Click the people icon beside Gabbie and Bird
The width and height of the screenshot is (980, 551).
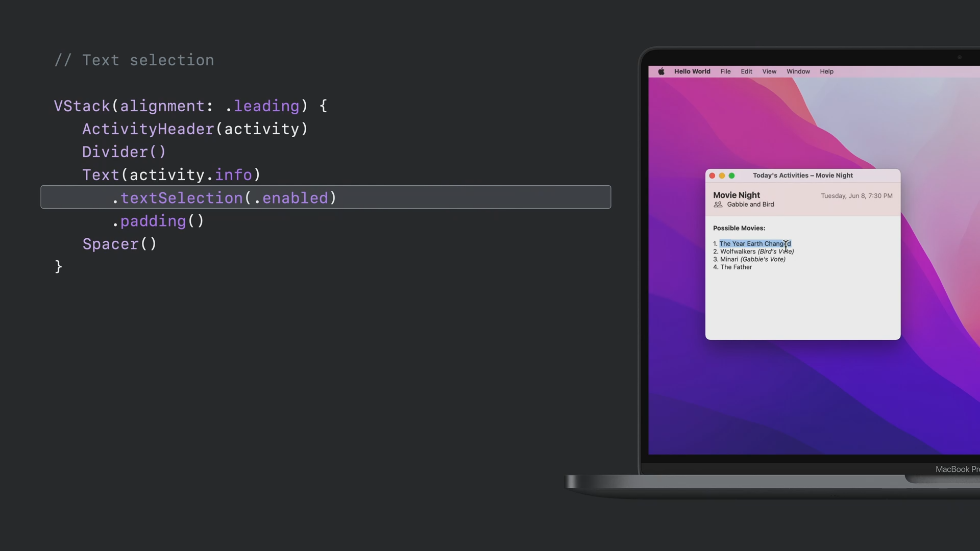coord(718,205)
